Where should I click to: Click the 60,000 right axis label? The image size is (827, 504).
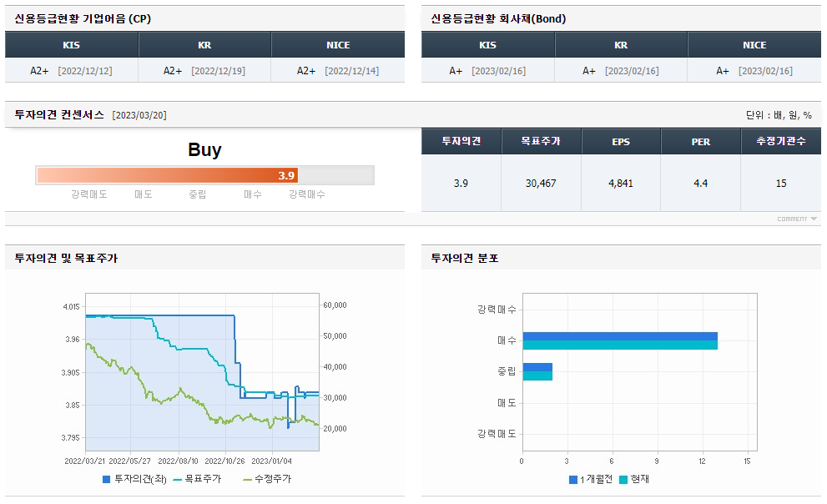(335, 305)
